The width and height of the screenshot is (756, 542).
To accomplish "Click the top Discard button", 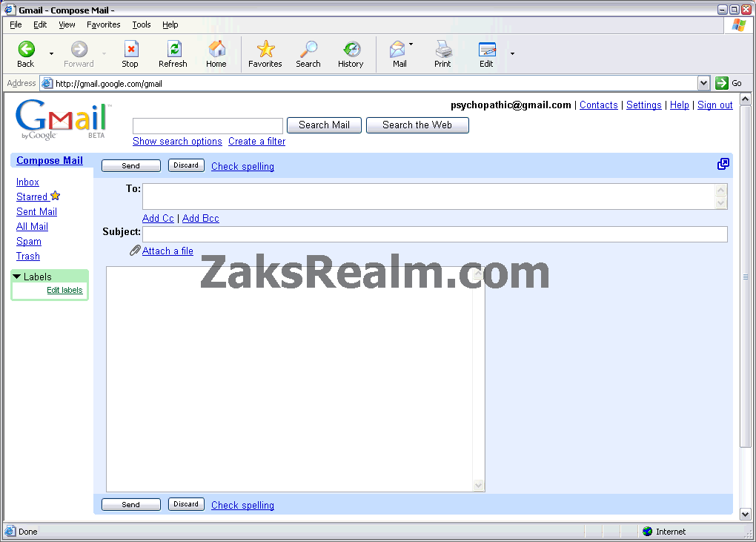I will pyautogui.click(x=186, y=165).
